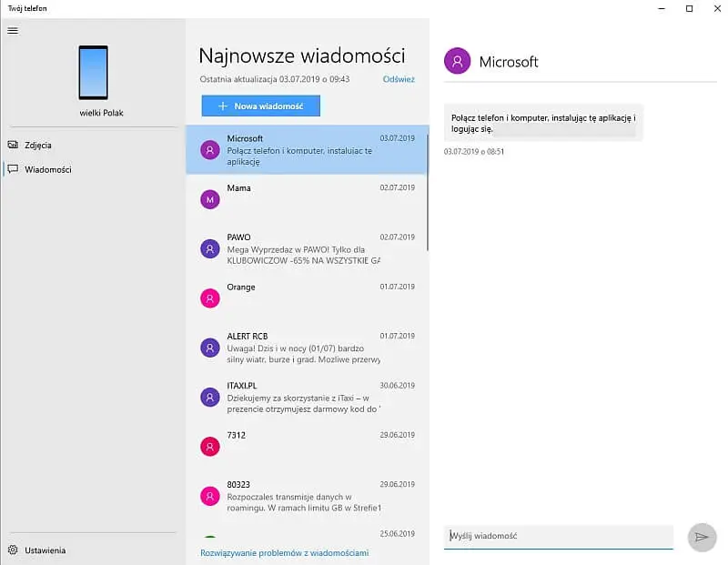Click the Microsoft avatar in conversation header

tap(455, 62)
